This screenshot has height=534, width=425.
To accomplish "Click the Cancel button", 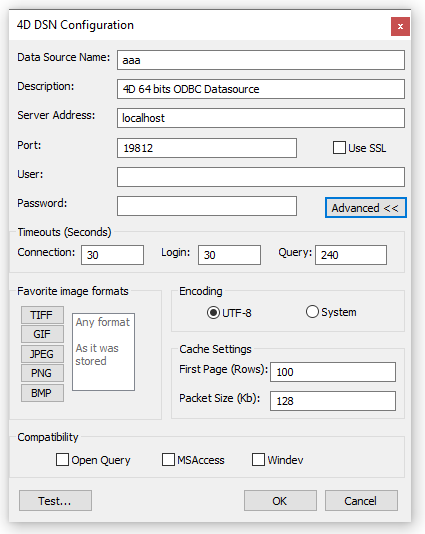I will (x=361, y=501).
